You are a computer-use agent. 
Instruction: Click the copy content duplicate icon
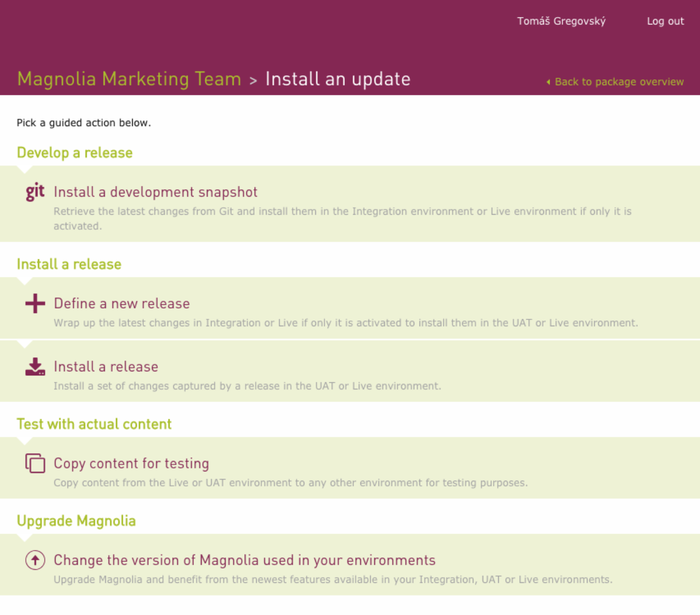click(35, 463)
